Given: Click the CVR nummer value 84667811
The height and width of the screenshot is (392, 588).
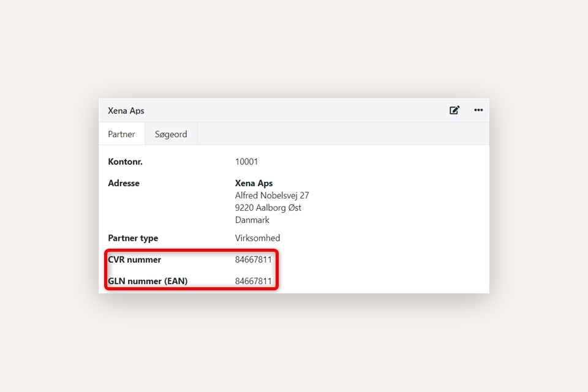Looking at the screenshot, I should tap(253, 260).
